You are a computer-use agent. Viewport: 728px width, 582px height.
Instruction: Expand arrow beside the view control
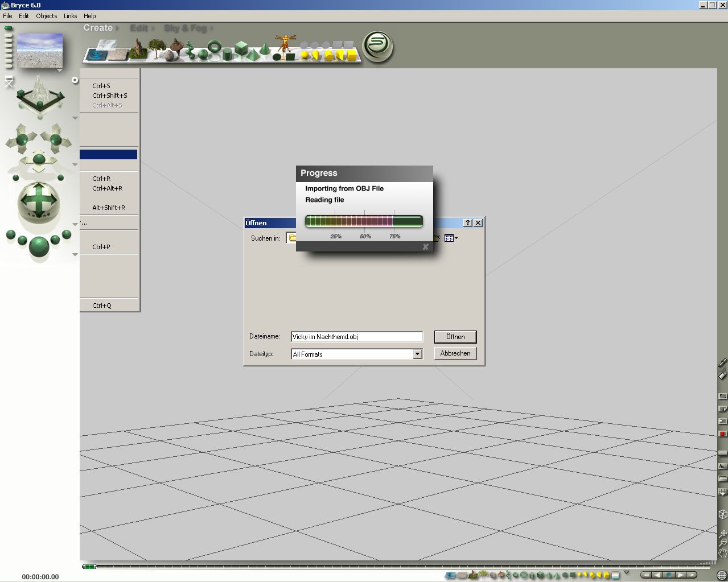(75, 118)
